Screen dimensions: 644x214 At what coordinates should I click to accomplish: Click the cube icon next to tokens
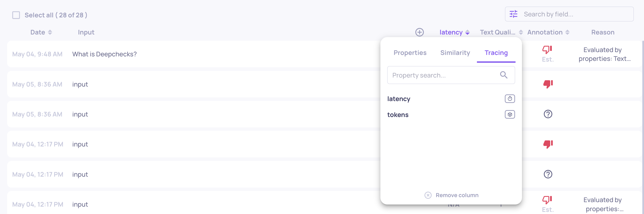(x=510, y=114)
